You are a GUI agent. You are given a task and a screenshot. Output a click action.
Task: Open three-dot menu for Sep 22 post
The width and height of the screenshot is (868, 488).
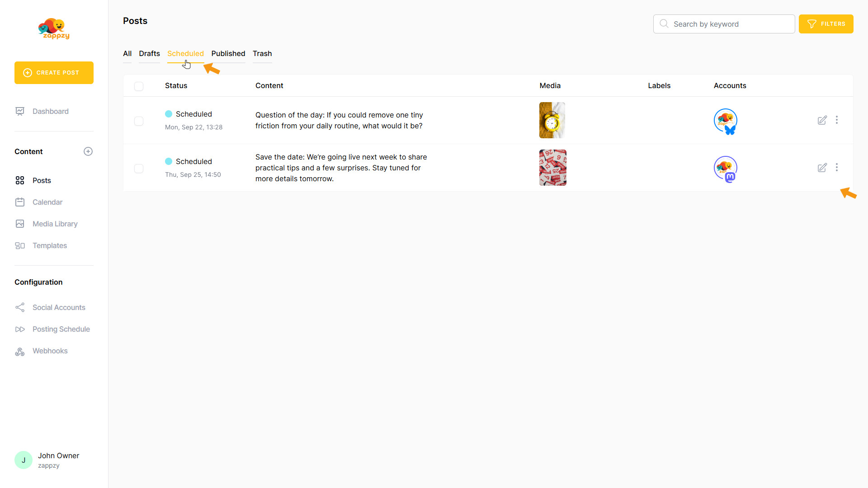pos(837,120)
